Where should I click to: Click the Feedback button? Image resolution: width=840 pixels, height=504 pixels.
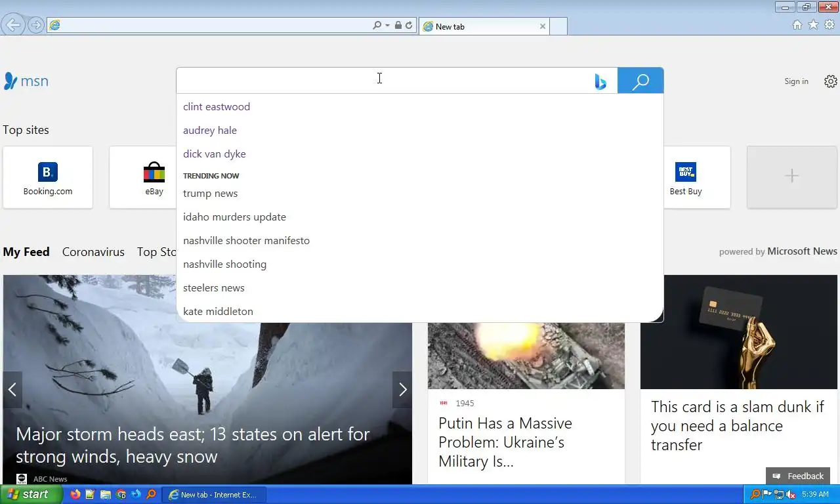[x=798, y=476]
